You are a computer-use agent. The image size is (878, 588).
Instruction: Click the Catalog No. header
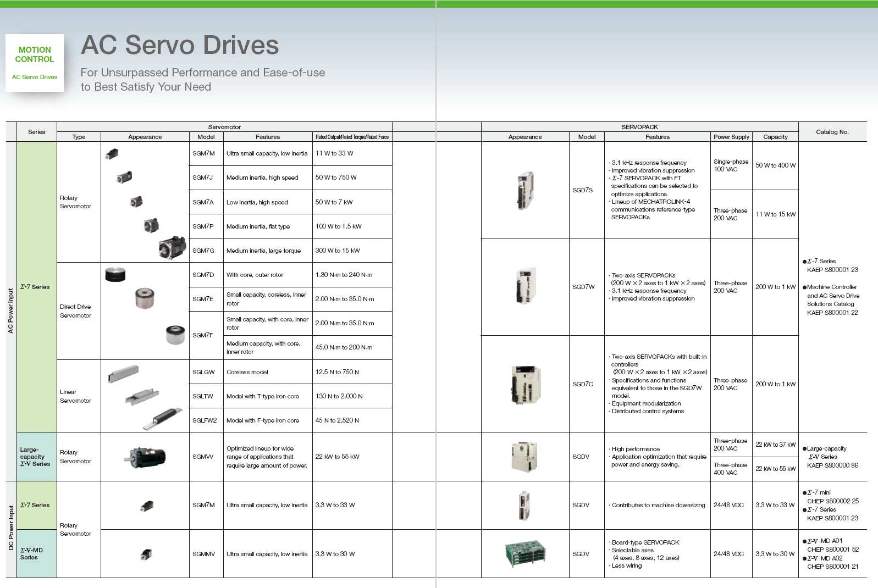(832, 132)
